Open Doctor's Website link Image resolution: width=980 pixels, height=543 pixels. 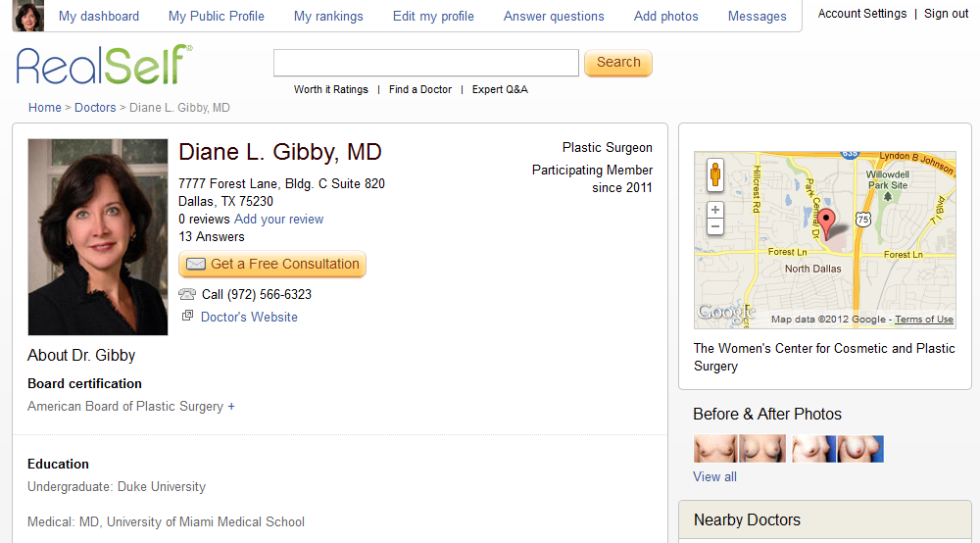249,318
